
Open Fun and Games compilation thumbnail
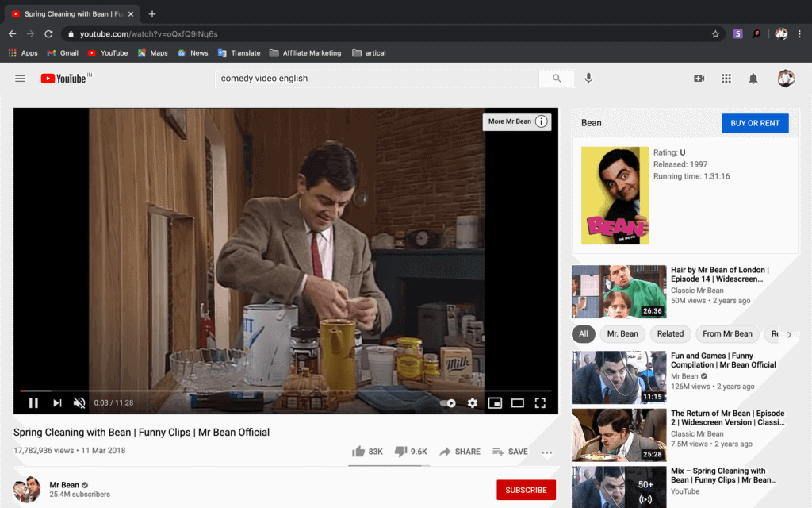(619, 377)
